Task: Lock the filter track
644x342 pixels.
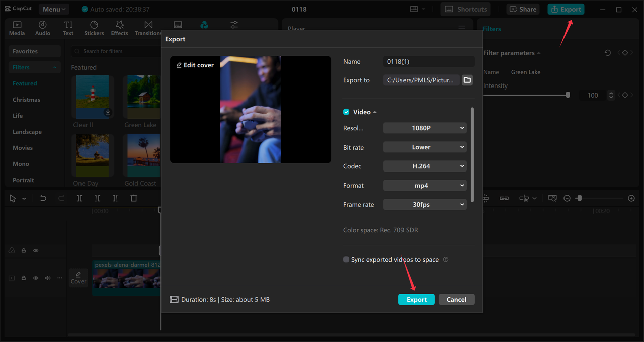Action: (24, 250)
